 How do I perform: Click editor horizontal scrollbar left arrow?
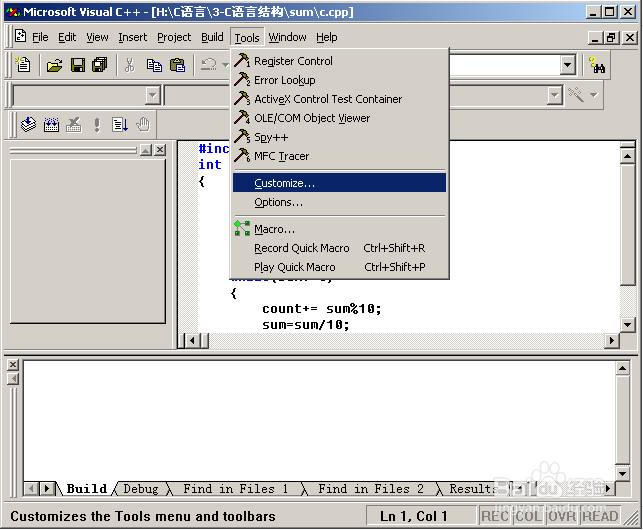pyautogui.click(x=192, y=340)
